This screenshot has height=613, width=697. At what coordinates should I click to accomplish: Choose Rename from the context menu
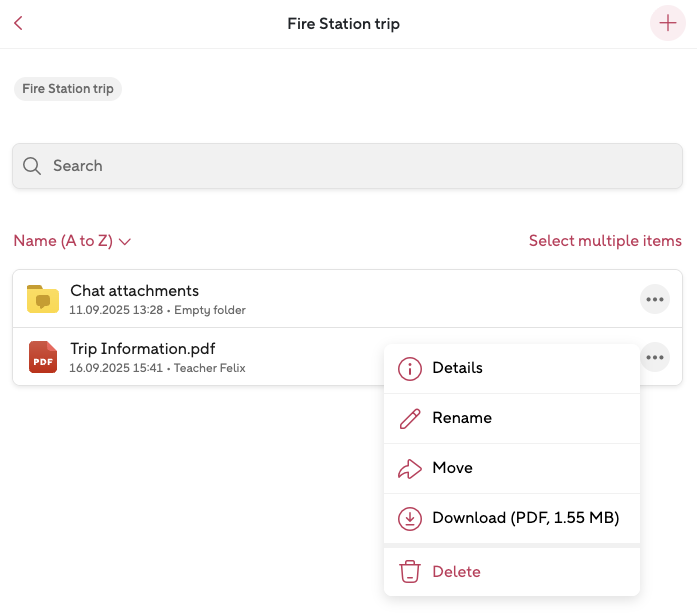tap(462, 418)
